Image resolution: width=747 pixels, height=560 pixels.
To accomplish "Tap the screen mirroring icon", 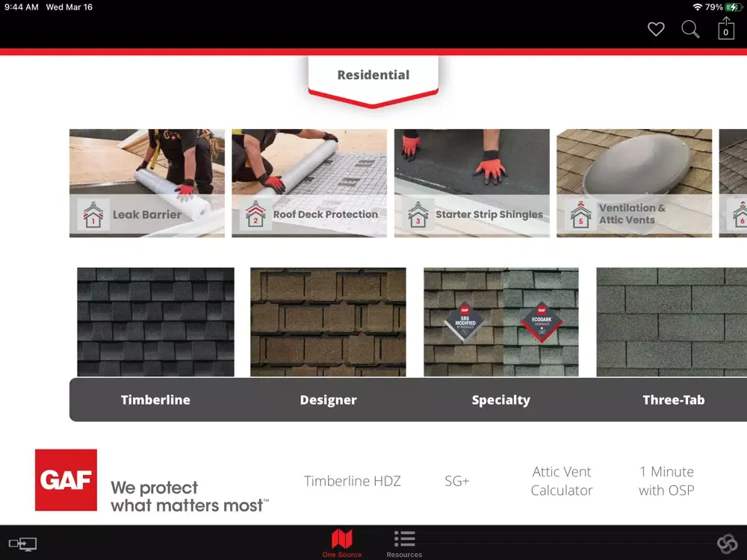I will tap(22, 544).
